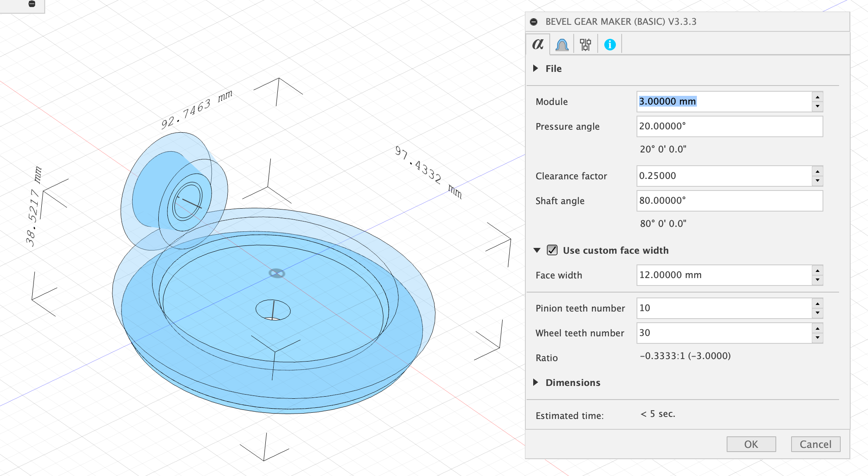Screen dimensions: 868x476
Task: Increase Pinion teeth number by one
Action: 817,303
